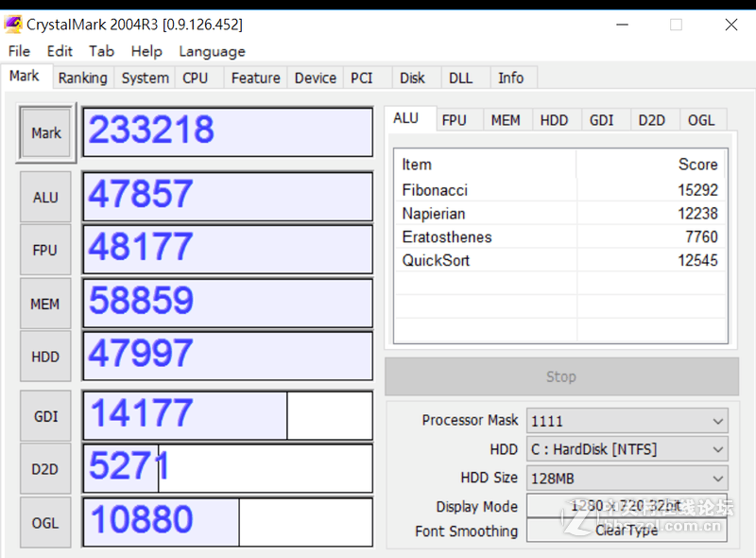Run the D2D benchmark from the sidebar

tap(44, 469)
